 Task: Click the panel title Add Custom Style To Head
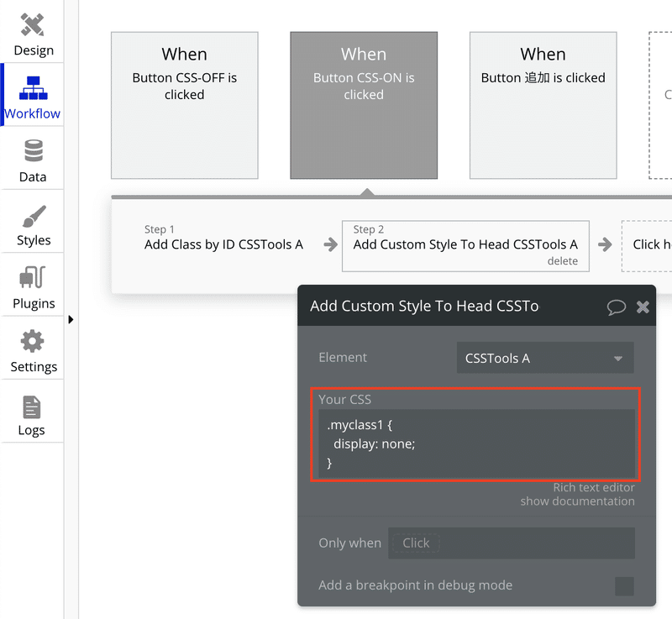point(424,306)
